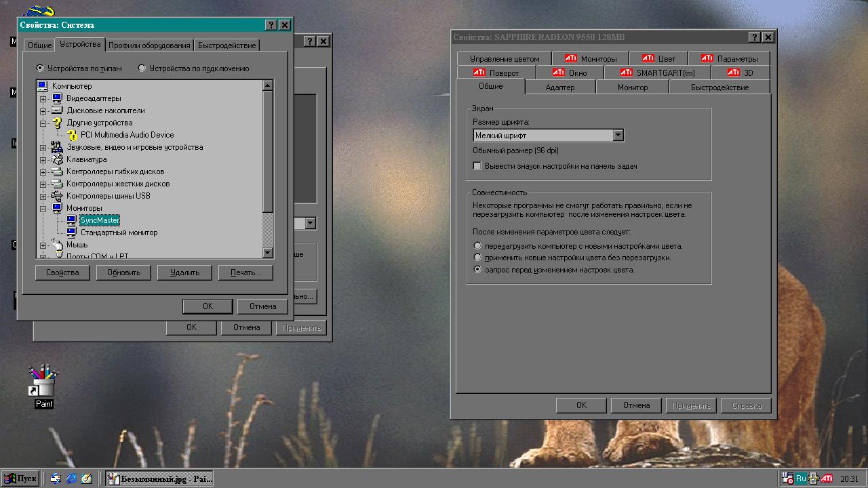868x488 pixels.
Task: Open the Paint shortcut on the desktop
Action: pyautogui.click(x=43, y=386)
